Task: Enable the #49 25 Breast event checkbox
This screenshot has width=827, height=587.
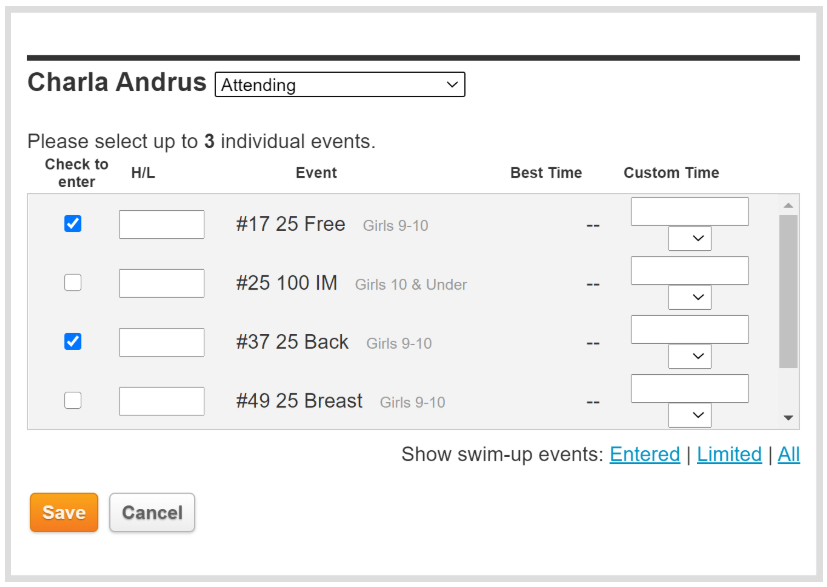Action: (x=73, y=401)
